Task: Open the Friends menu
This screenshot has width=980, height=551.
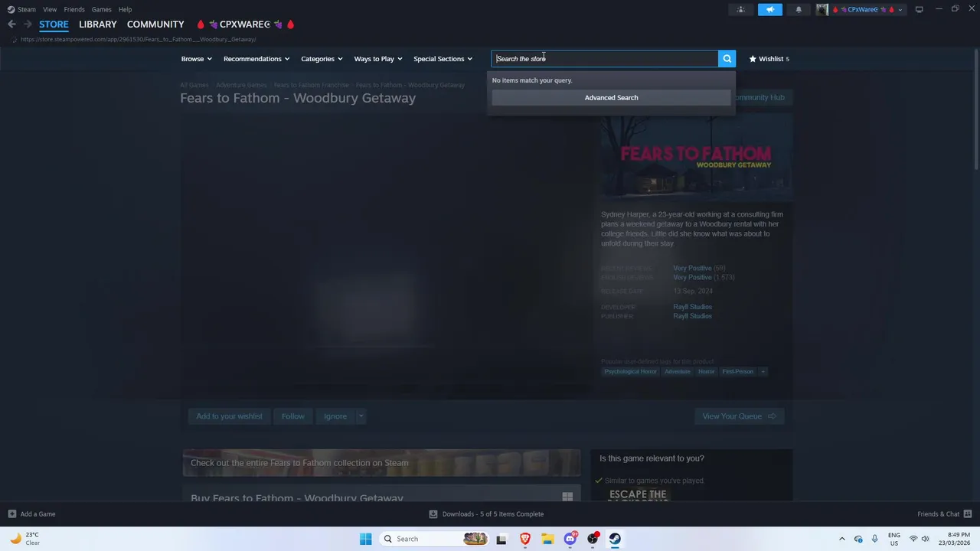Action: [74, 9]
